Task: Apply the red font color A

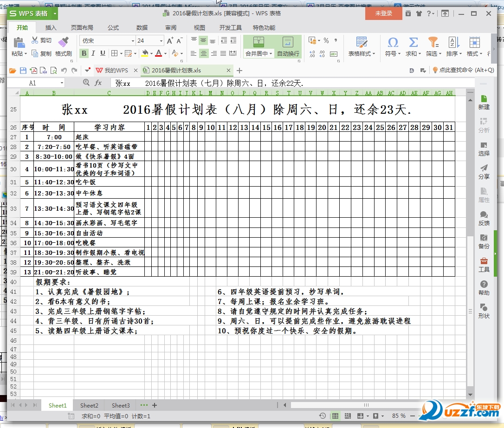Action: coord(158,53)
